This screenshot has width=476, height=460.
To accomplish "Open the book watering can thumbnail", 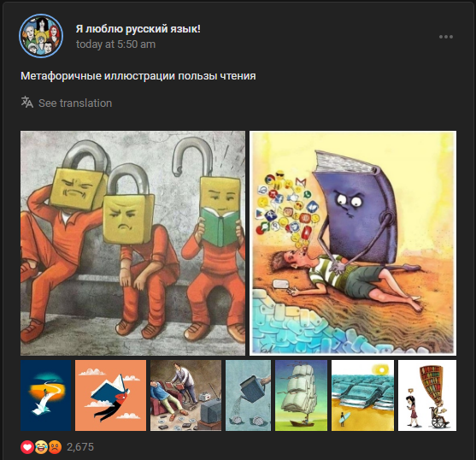I will point(248,395).
